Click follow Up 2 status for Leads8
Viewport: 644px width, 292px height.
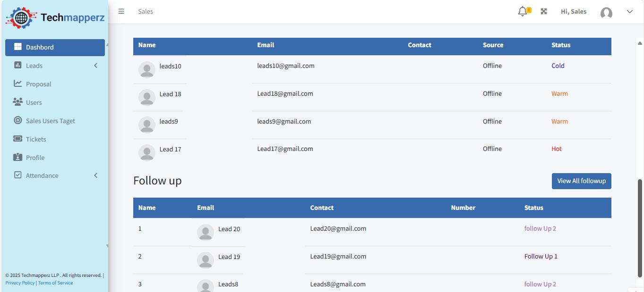[x=540, y=284]
